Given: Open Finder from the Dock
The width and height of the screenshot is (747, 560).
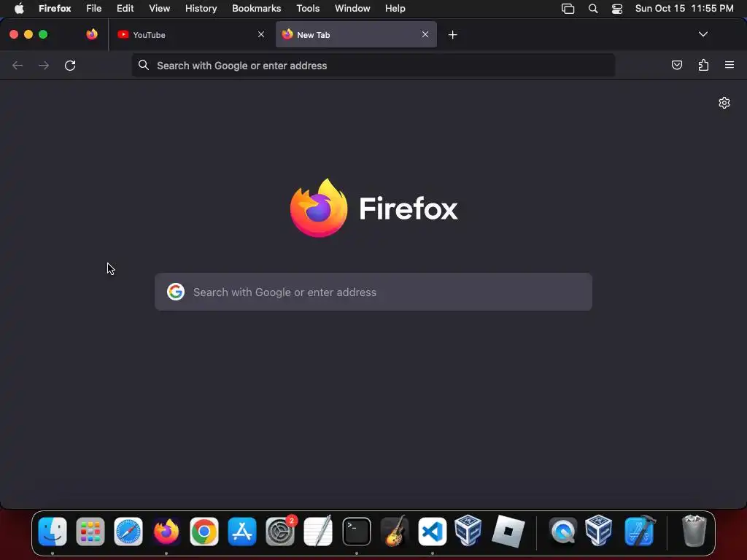Looking at the screenshot, I should click(53, 532).
